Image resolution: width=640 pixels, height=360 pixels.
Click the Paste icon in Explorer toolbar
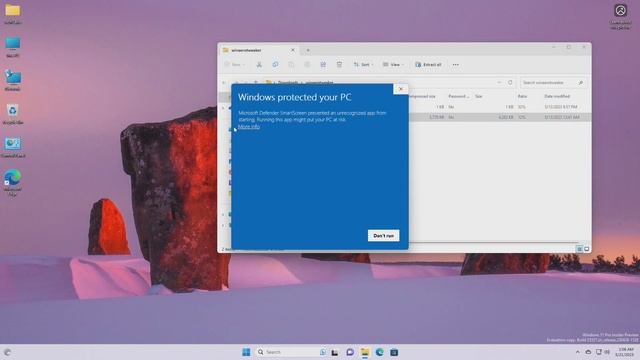click(x=291, y=64)
